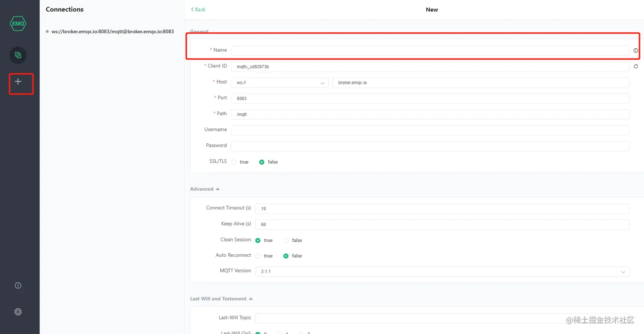Focus the Password input field
The image size is (644, 334).
tap(430, 146)
